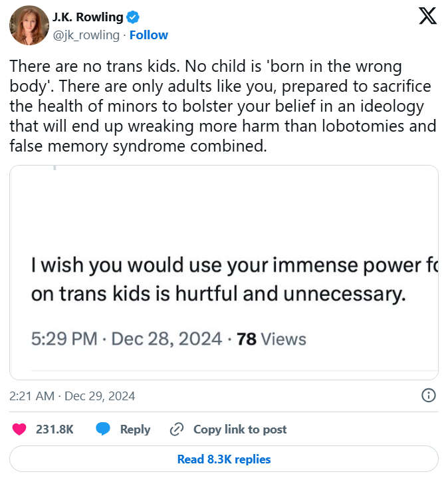
Task: Click the chain link copy icon
Action: click(x=177, y=429)
